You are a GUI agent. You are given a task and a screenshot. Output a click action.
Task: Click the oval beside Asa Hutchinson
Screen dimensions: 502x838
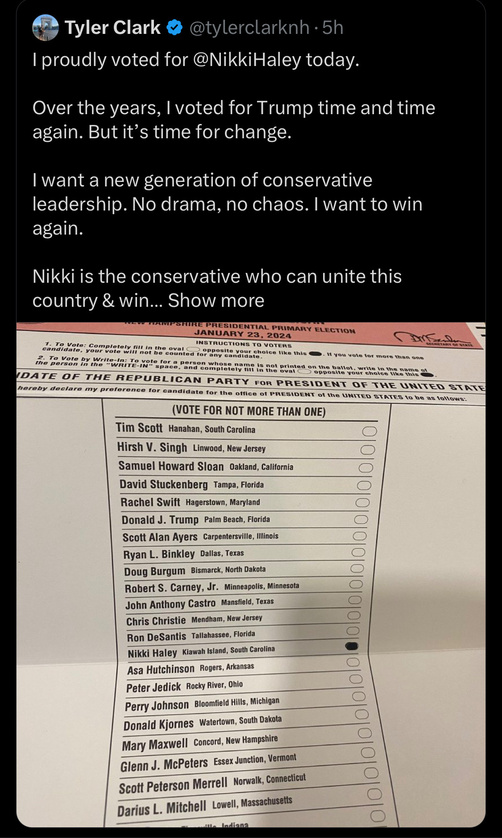point(354,663)
